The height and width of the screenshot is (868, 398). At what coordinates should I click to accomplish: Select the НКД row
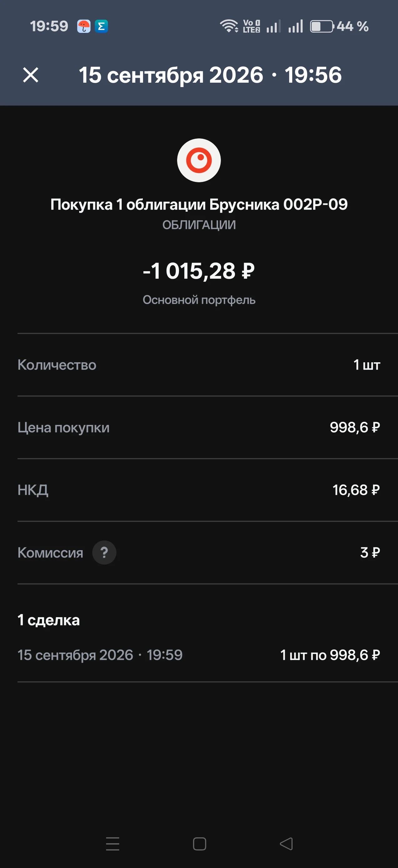[199, 490]
